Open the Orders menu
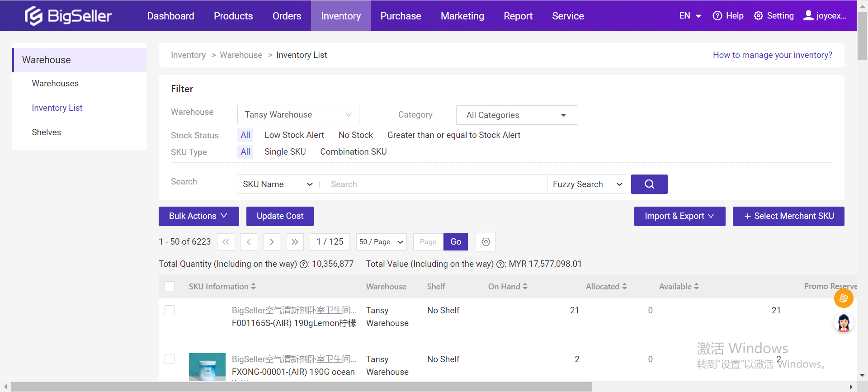 tap(287, 16)
